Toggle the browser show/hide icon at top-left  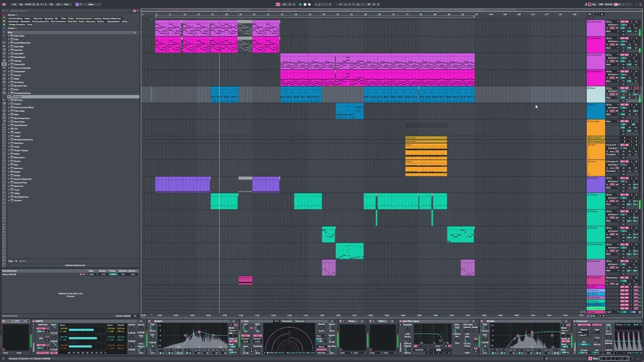pos(4,5)
